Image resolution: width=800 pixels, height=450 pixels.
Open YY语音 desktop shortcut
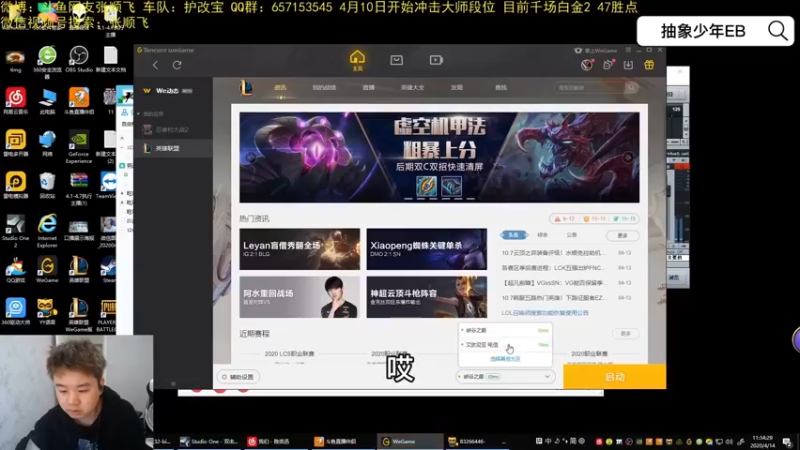point(47,311)
